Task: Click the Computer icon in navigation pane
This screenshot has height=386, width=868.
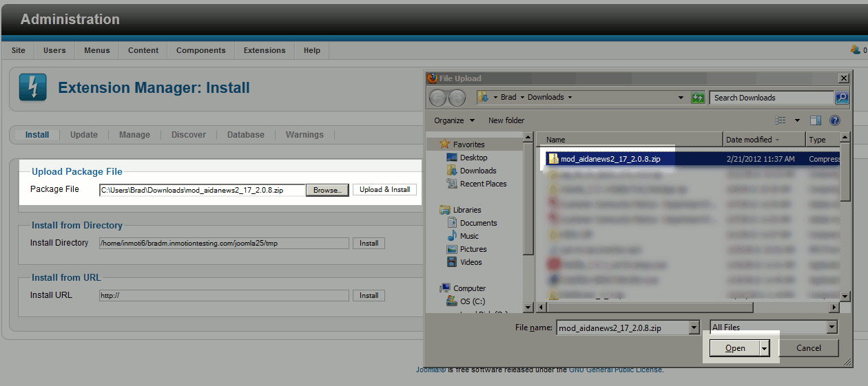Action: coord(445,288)
